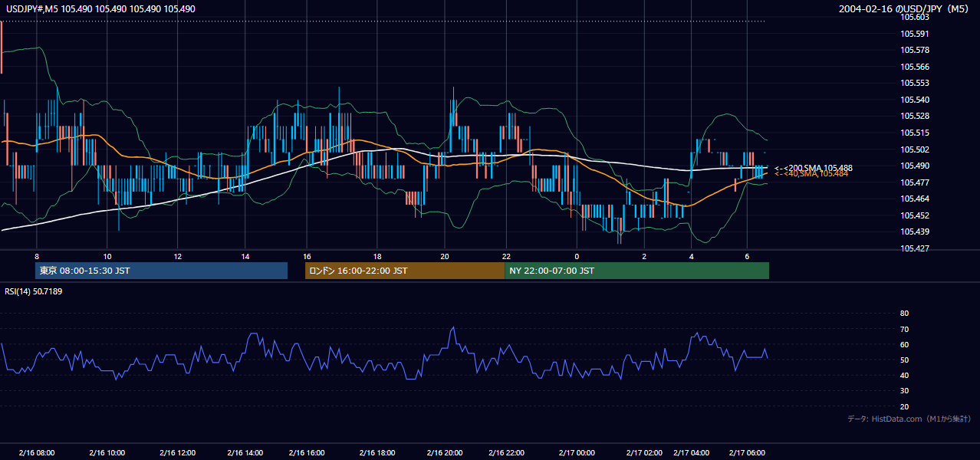Click the date label 2/16 12:00
980x460 pixels.
click(x=177, y=452)
